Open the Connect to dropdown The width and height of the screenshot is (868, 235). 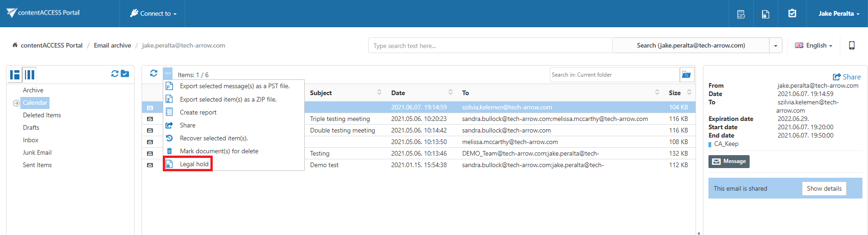coord(153,13)
